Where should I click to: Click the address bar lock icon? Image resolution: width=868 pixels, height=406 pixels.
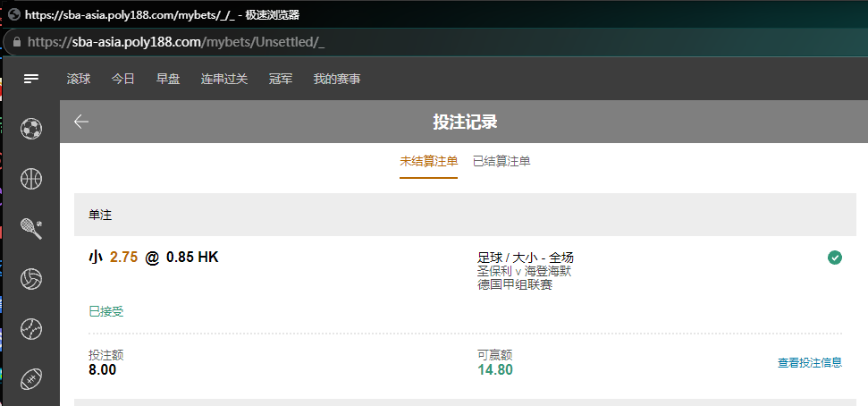15,42
